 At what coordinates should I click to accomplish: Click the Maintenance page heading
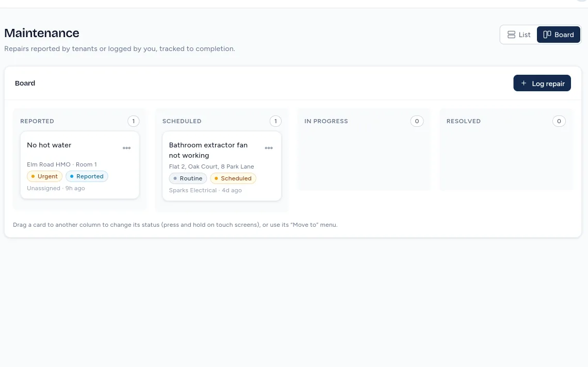coord(42,33)
